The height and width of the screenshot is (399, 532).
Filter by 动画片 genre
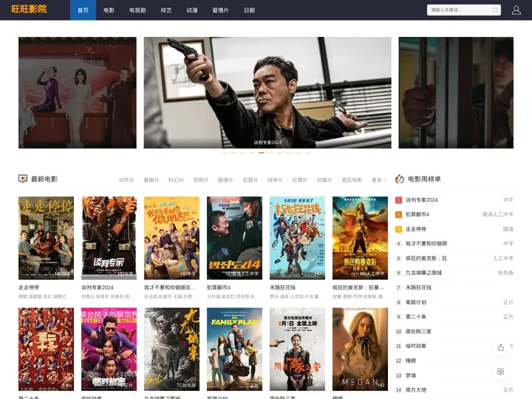(x=324, y=180)
